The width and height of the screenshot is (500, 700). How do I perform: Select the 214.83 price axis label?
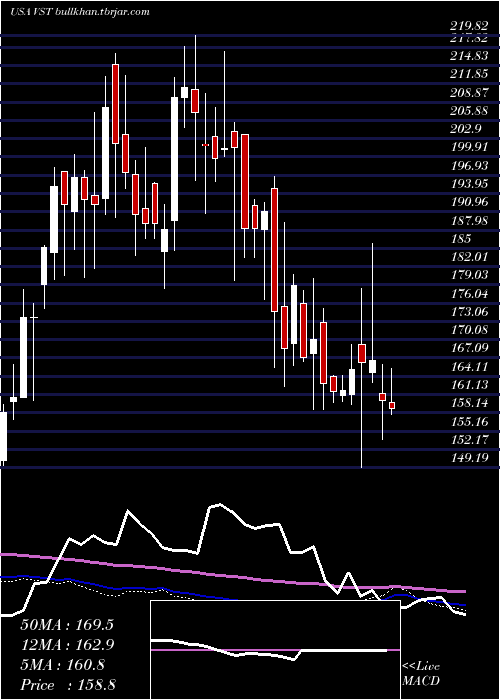[469, 55]
